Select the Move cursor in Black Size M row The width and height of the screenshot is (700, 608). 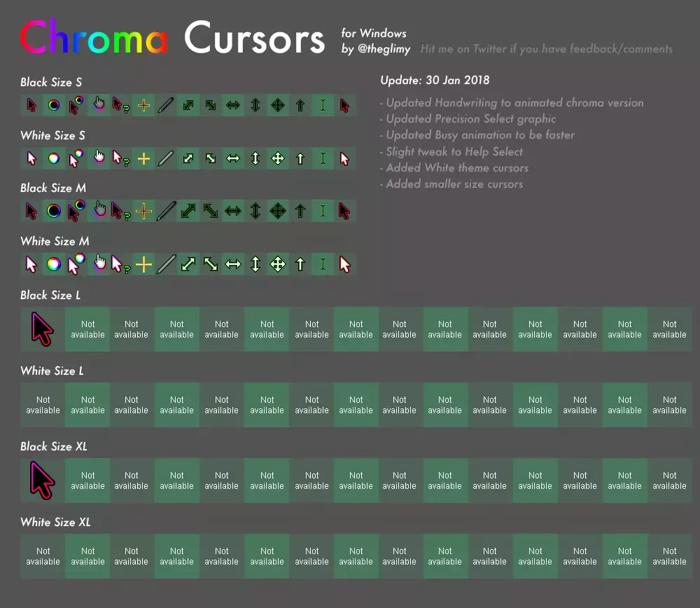(277, 211)
